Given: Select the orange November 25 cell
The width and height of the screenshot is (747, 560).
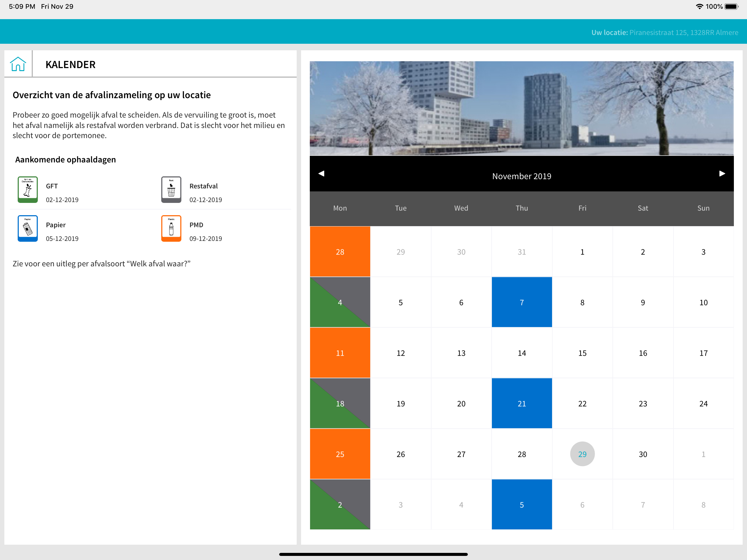Looking at the screenshot, I should (x=340, y=454).
